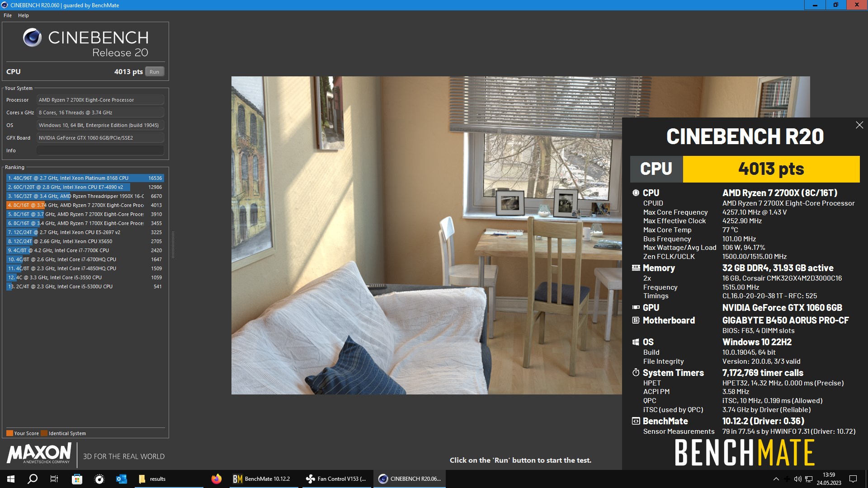Click the Identical System legend swatch
This screenshot has height=488, width=868.
pos(44,433)
